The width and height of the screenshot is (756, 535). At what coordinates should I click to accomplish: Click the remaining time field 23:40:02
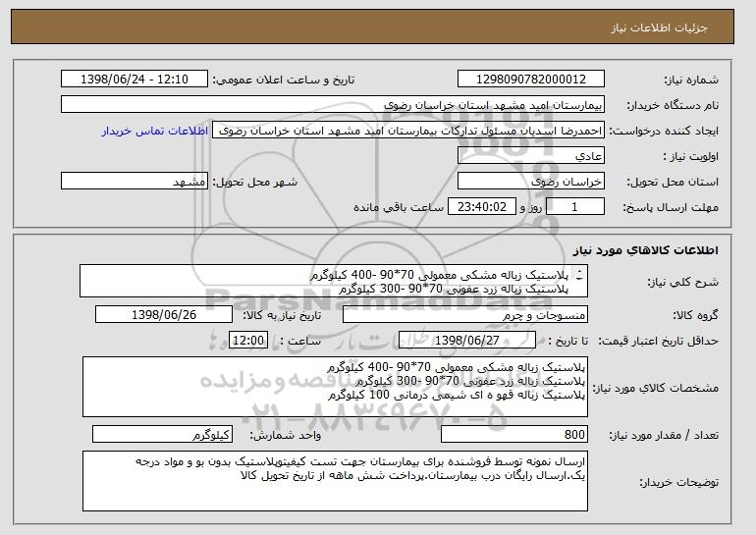point(482,207)
